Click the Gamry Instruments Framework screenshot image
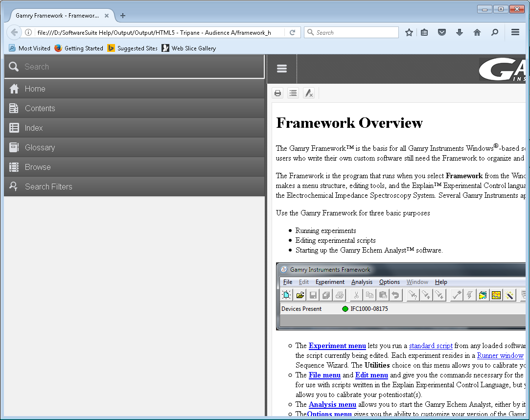The image size is (530, 420). point(401,296)
